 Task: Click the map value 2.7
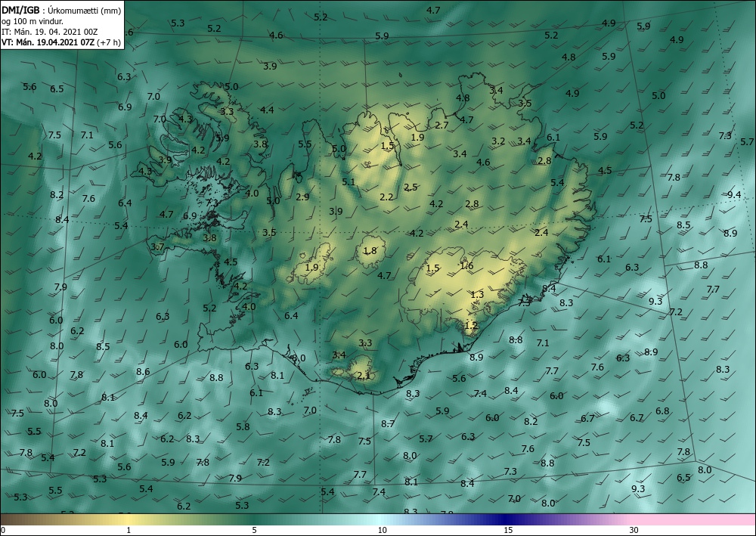[x=442, y=125]
